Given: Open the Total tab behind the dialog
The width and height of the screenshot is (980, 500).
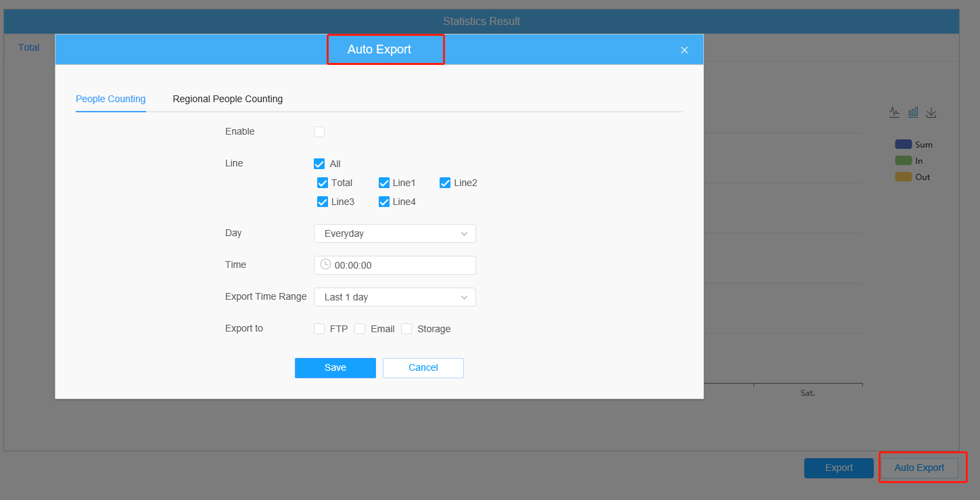Looking at the screenshot, I should click(x=29, y=48).
